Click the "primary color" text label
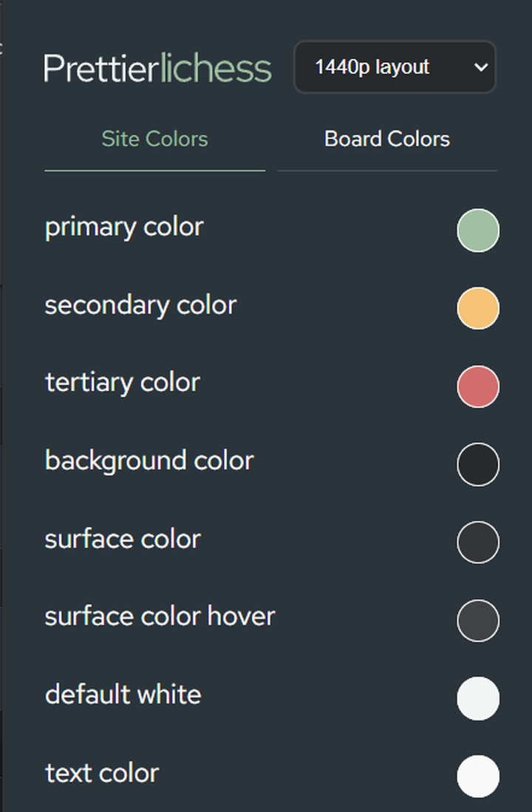532x812 pixels. [x=124, y=227]
